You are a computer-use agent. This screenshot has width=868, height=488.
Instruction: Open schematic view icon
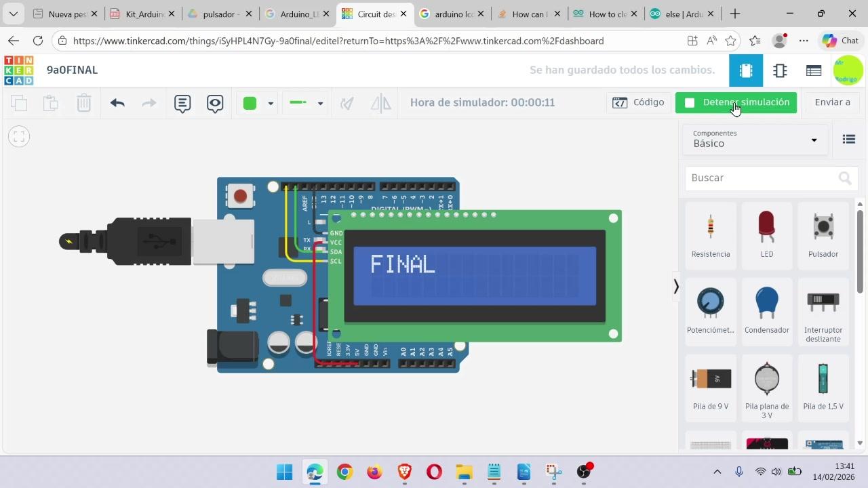[780, 70]
